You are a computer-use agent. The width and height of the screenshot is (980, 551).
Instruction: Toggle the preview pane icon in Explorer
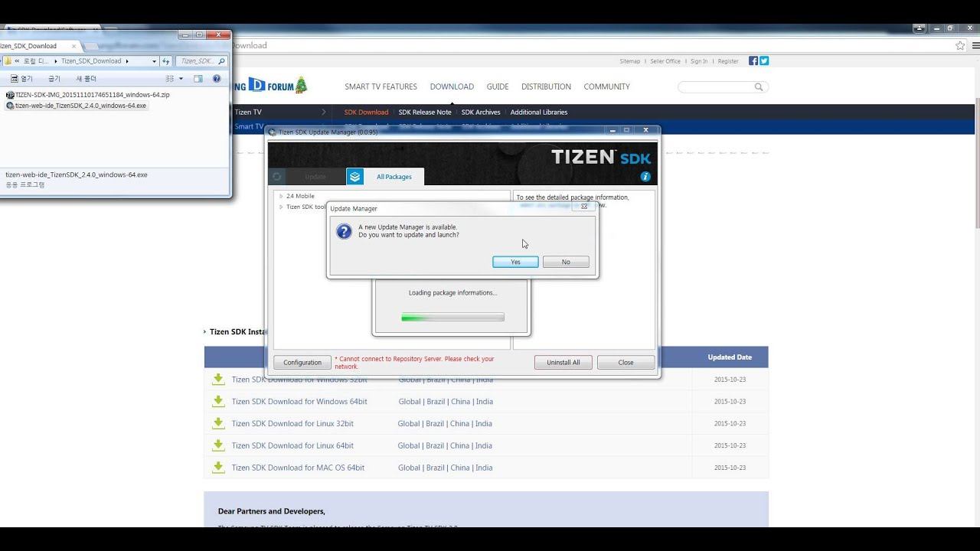198,79
